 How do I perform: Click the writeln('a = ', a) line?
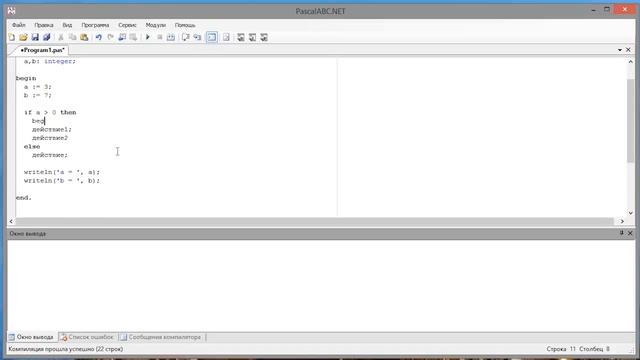coord(62,172)
